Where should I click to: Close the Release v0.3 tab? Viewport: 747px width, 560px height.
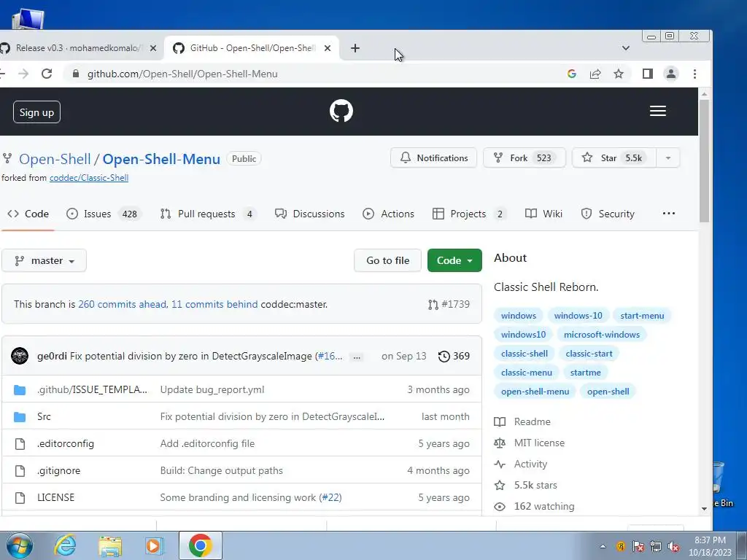[x=153, y=48]
